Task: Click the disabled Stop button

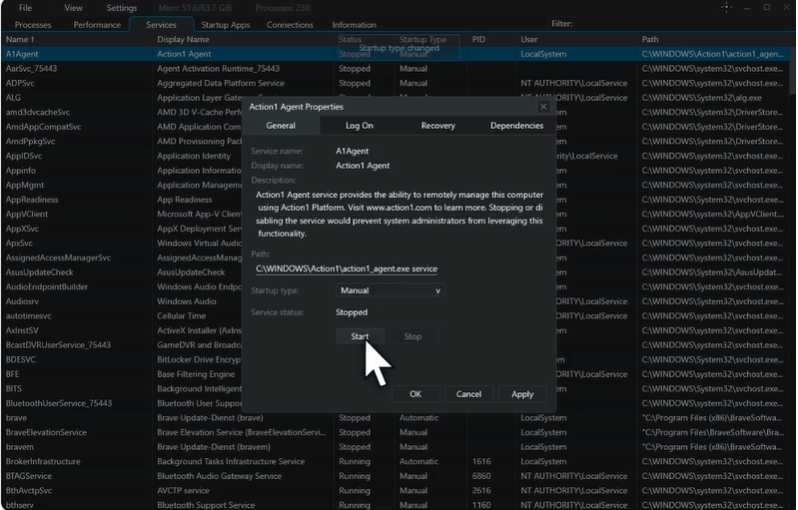Action: point(413,336)
